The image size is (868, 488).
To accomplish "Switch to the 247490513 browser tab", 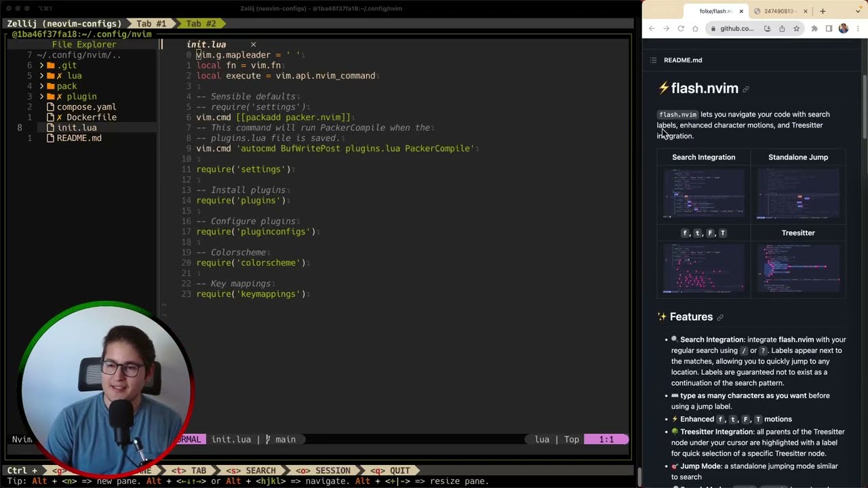I will tap(781, 11).
